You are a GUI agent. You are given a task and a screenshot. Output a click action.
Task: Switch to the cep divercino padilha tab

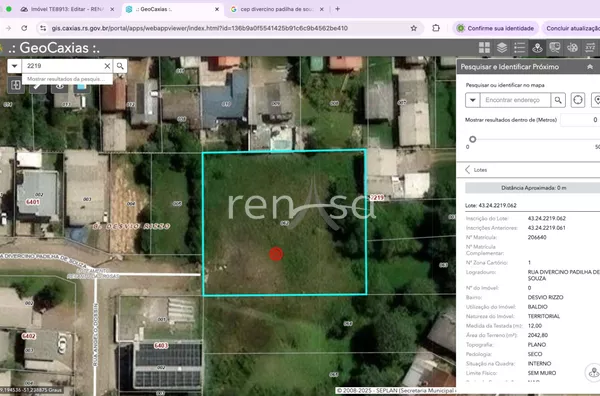tap(277, 9)
